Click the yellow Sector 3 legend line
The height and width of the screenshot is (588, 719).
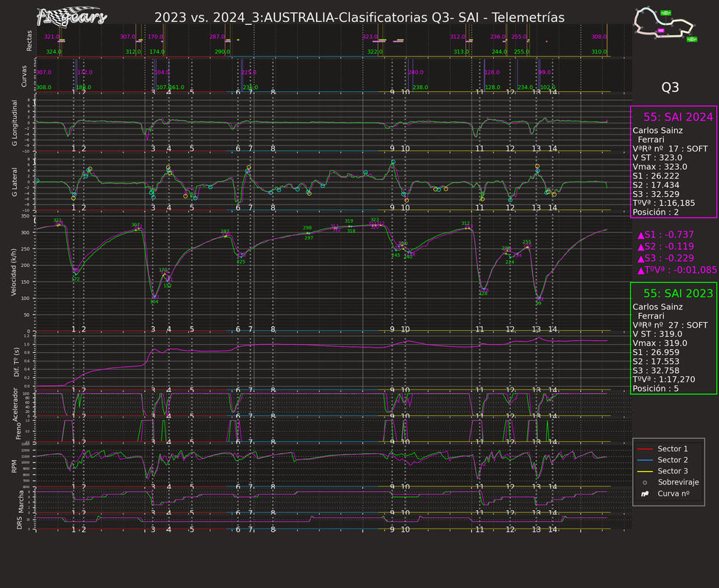pos(645,471)
